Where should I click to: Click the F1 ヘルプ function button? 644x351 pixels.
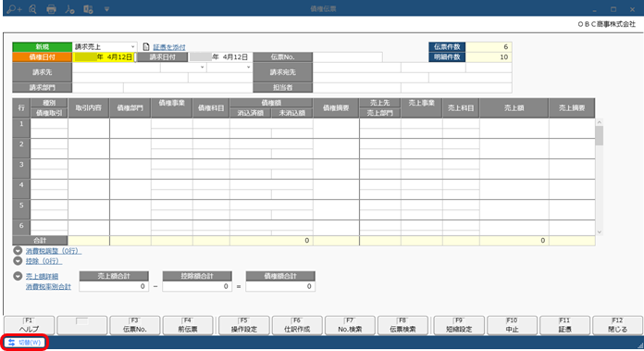click(30, 325)
